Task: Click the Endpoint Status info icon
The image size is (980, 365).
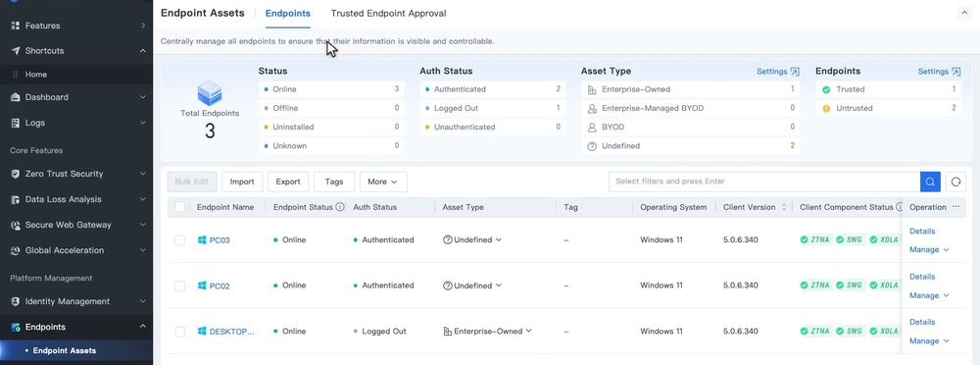Action: pyautogui.click(x=340, y=207)
